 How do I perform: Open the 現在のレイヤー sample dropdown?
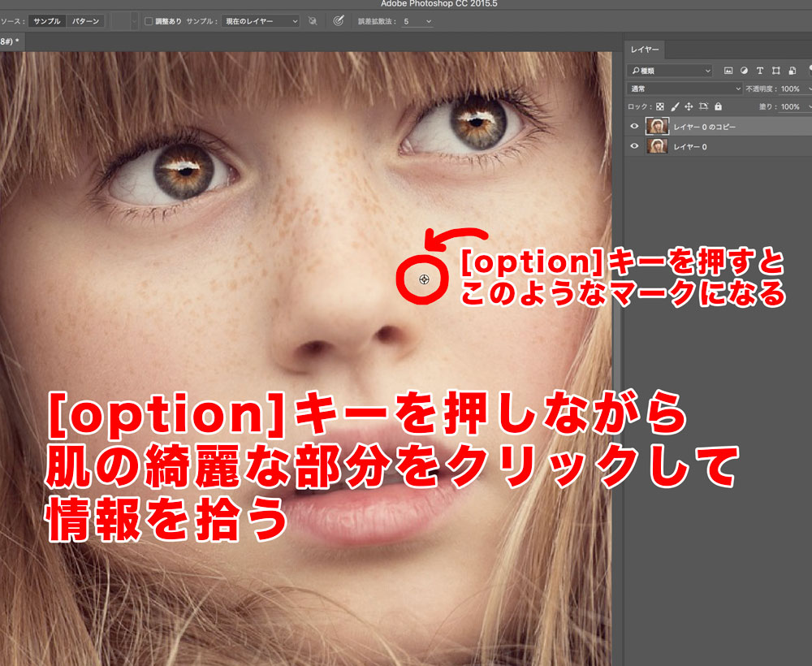click(261, 21)
